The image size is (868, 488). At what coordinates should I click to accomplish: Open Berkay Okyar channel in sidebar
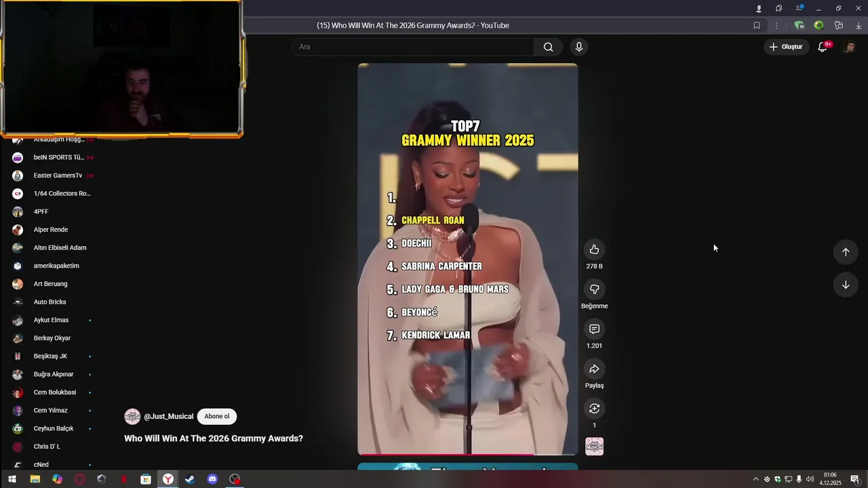point(53,338)
